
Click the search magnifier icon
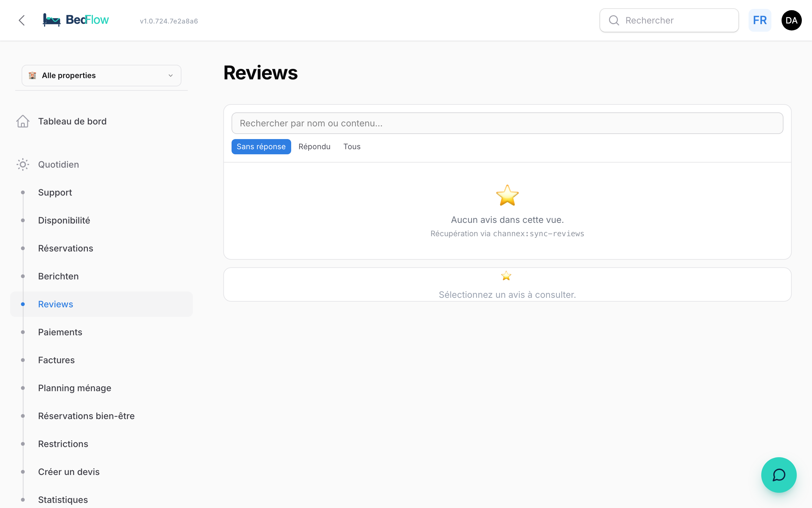[614, 21]
